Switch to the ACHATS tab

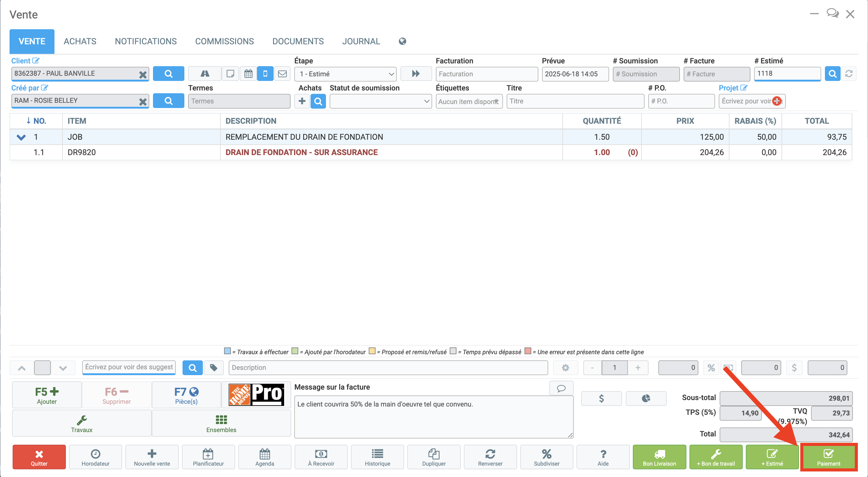pyautogui.click(x=80, y=41)
